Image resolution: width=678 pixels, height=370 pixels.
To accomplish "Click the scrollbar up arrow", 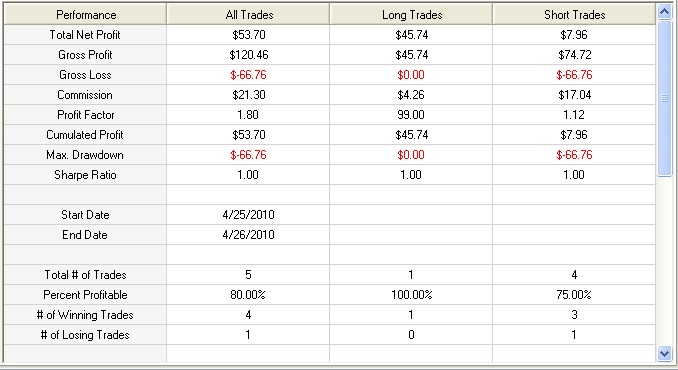I will (x=664, y=12).
